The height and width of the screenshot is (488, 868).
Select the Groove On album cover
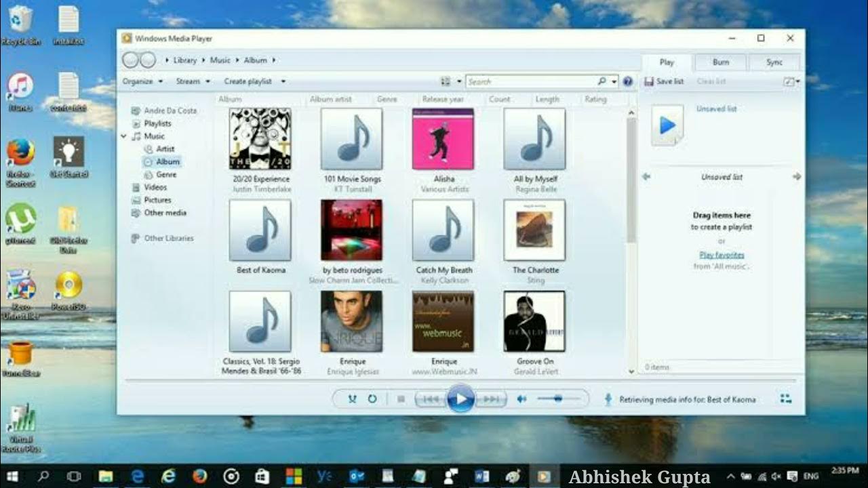tap(534, 322)
